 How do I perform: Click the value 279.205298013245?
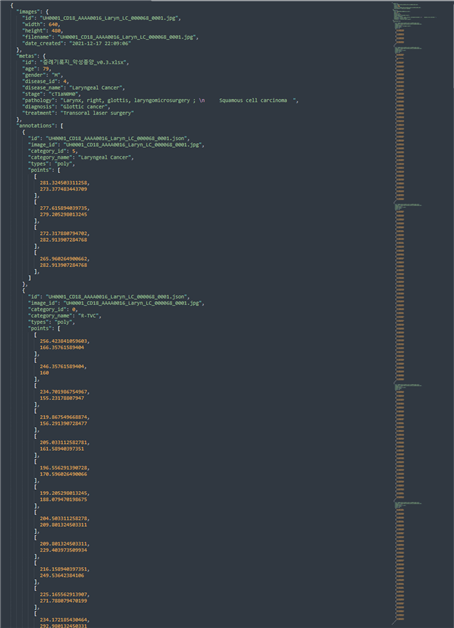point(63,215)
